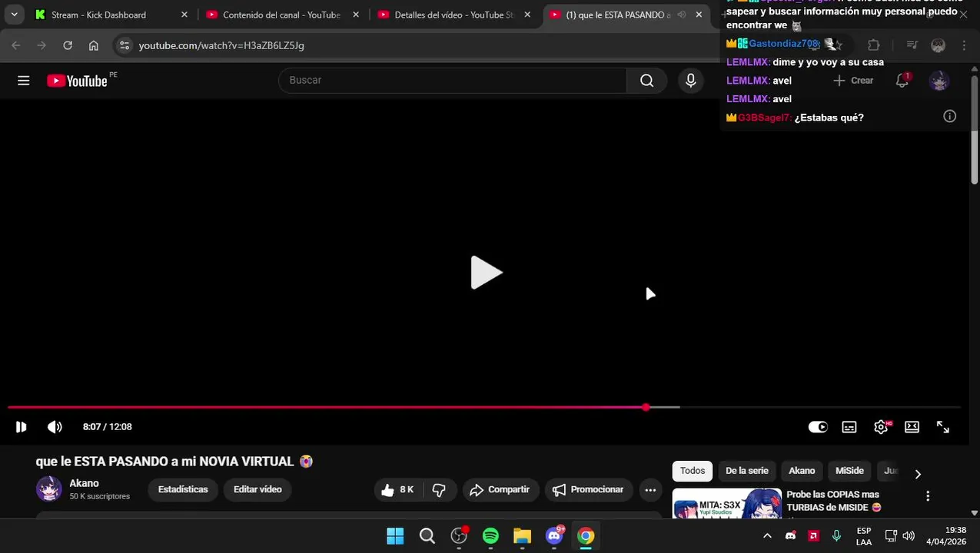Reload the page
Viewport: 980px width, 553px height.
[x=68, y=45]
